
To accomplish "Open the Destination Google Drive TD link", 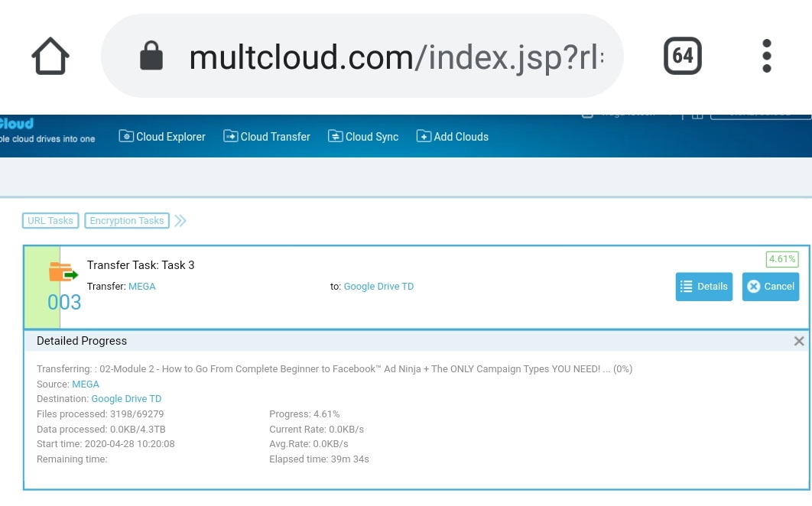I will tap(126, 399).
